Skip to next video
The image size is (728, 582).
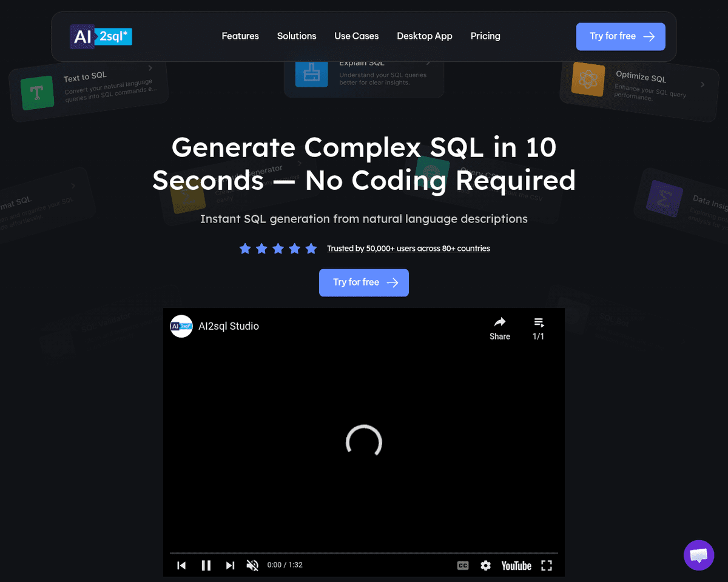coord(230,566)
